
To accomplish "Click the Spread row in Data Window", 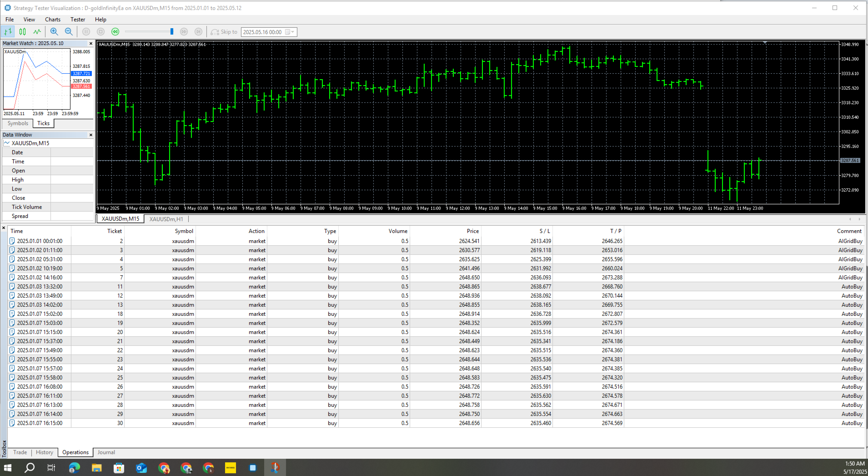I will tap(48, 216).
